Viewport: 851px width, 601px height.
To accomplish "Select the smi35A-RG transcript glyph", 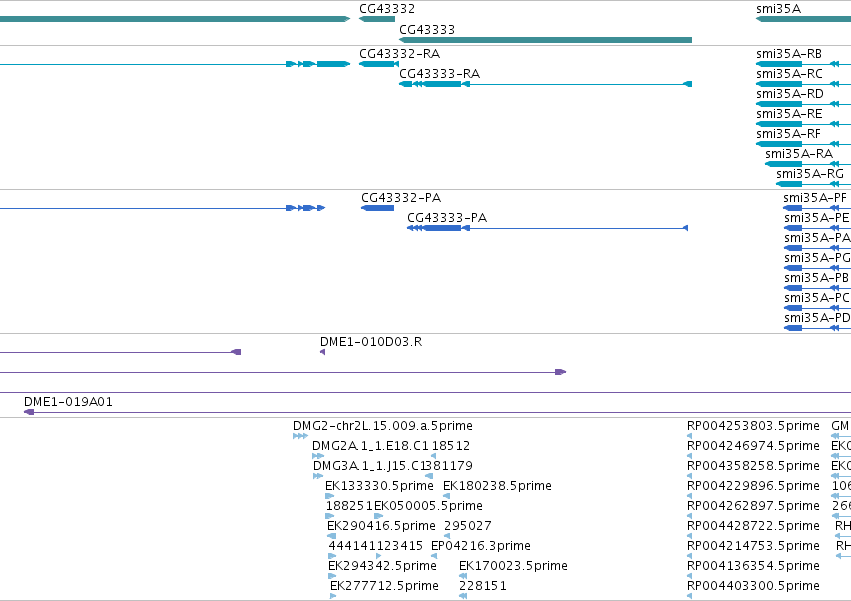I will pyautogui.click(x=814, y=184).
